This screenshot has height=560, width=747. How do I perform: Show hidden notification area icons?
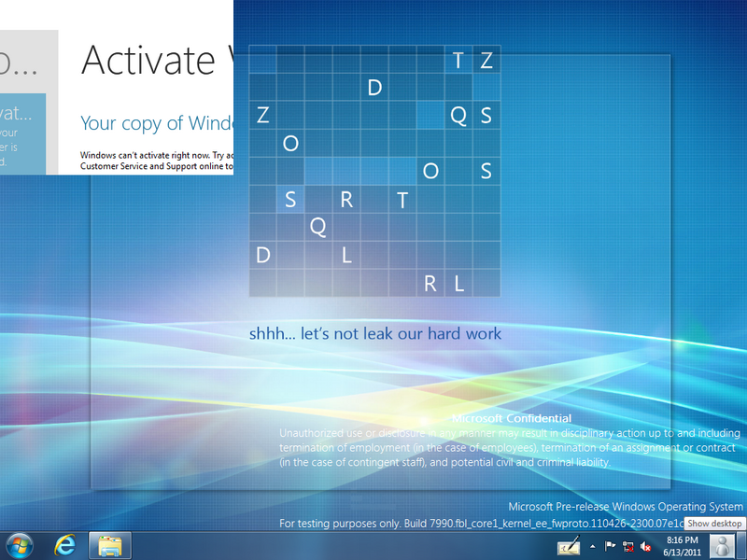(x=593, y=546)
